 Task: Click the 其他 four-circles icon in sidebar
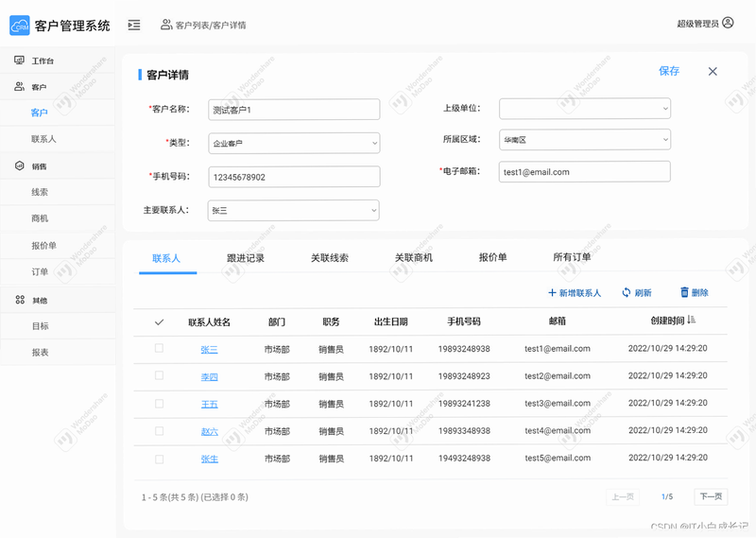(20, 300)
